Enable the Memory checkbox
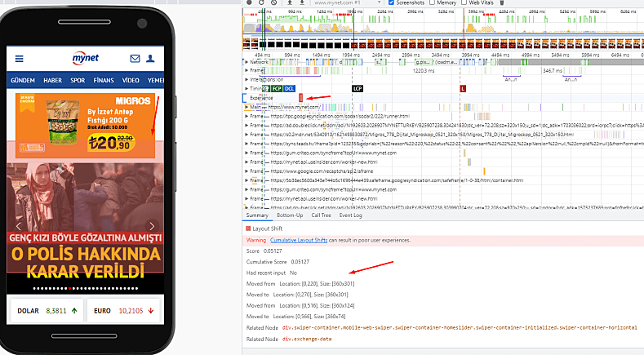 point(432,2)
